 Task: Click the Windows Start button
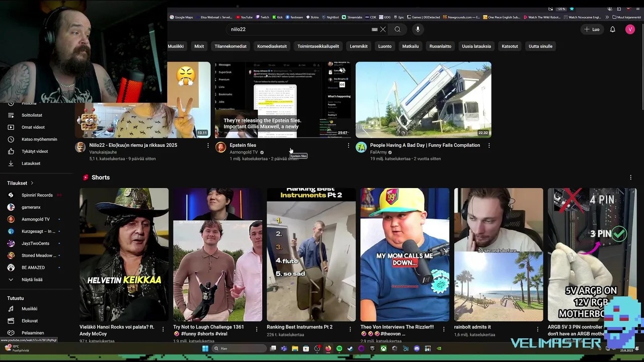click(205, 348)
